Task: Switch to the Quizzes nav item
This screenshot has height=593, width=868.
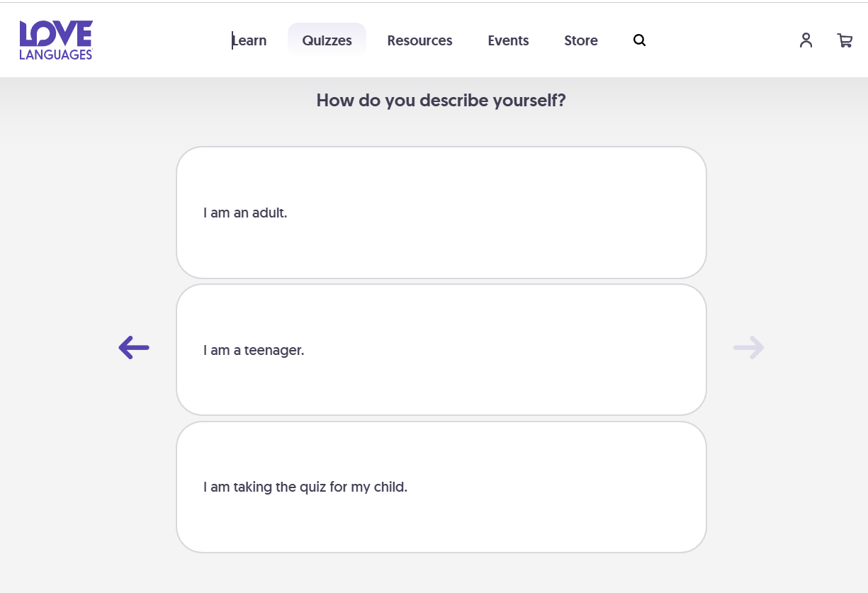Action: coord(327,40)
